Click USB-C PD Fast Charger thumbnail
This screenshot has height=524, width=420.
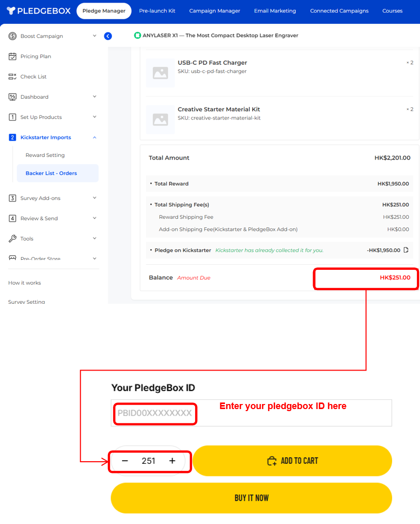160,73
